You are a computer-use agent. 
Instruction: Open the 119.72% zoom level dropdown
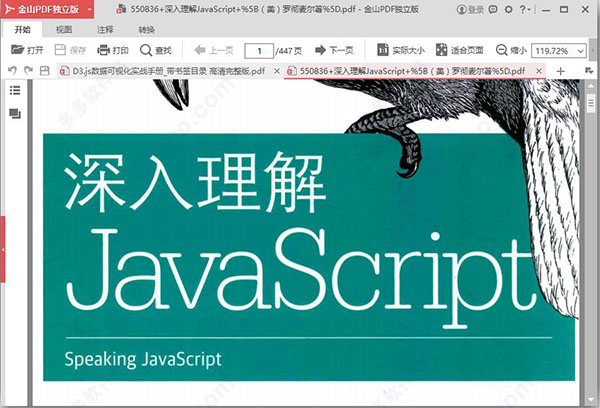580,51
